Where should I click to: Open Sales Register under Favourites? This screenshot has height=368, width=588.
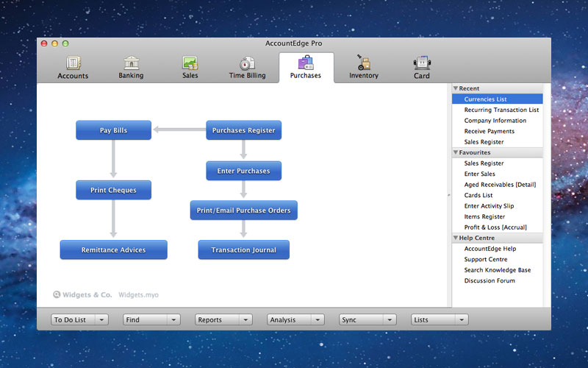484,163
